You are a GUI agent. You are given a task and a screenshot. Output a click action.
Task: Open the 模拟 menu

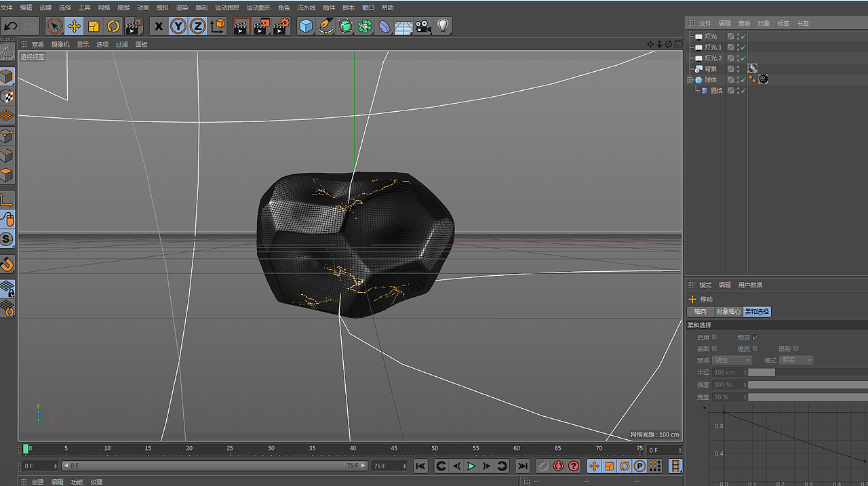click(163, 7)
